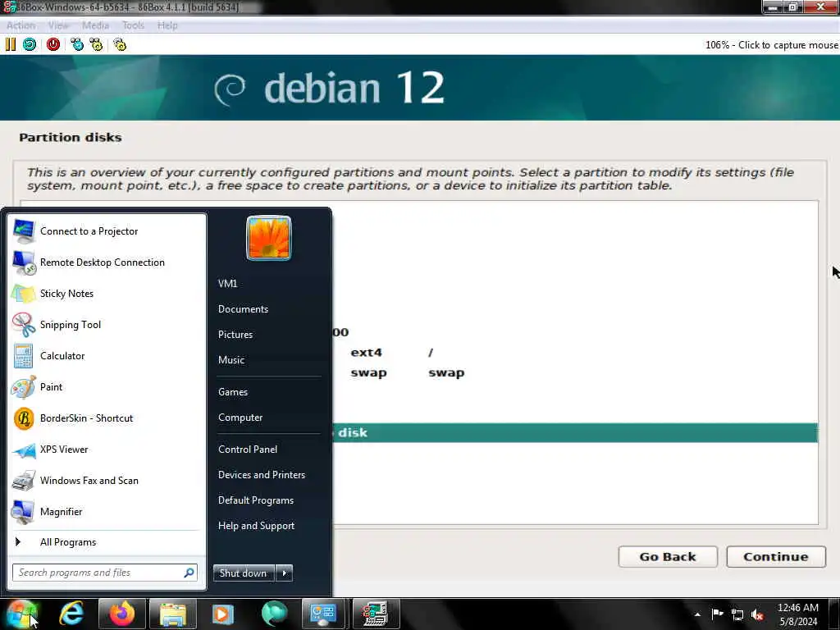840x630 pixels.
Task: Switch to 86Box taskbar icon
Action: click(376, 614)
